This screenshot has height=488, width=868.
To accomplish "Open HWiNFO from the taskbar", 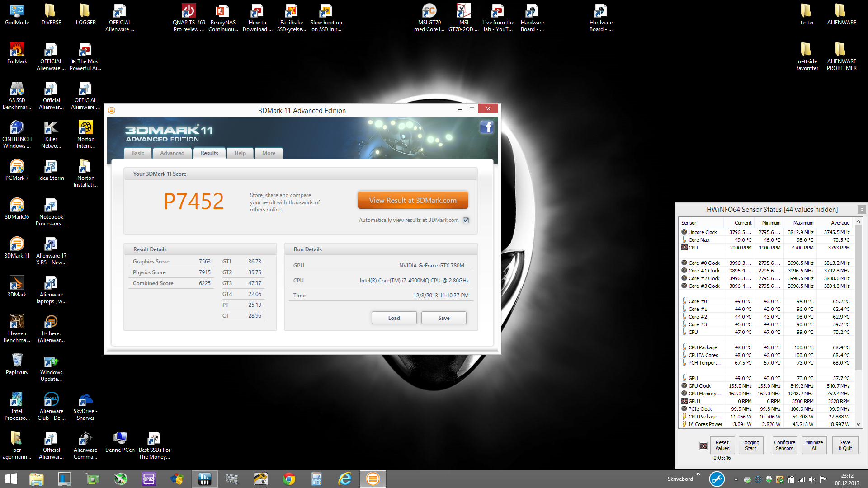I will click(x=205, y=479).
